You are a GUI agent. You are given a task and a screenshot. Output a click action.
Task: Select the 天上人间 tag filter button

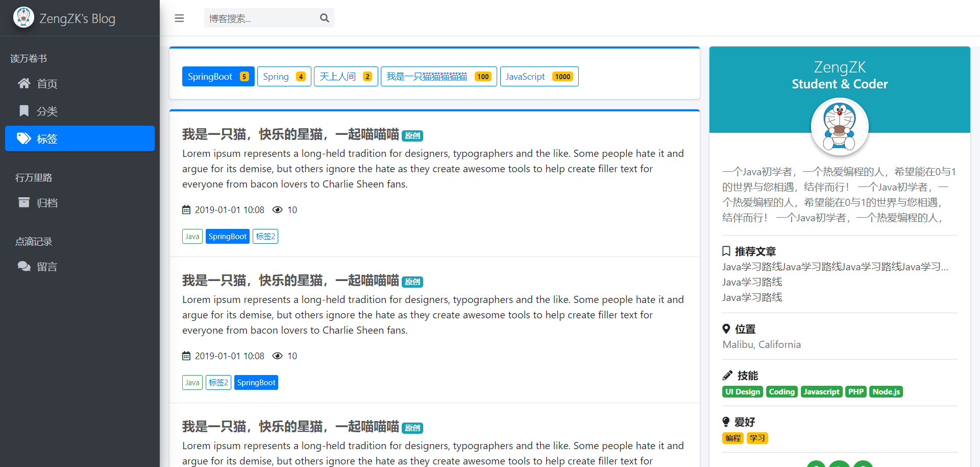click(x=346, y=77)
